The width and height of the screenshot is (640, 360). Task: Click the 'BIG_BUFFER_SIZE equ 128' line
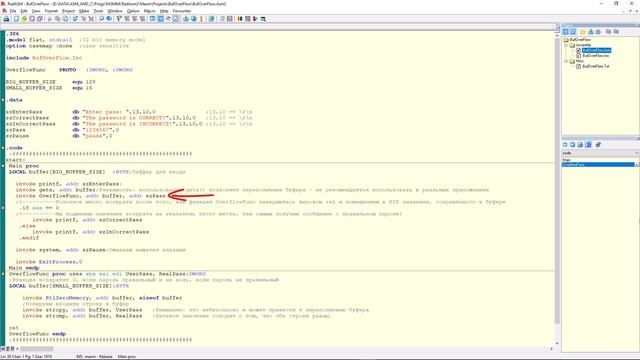tap(51, 82)
